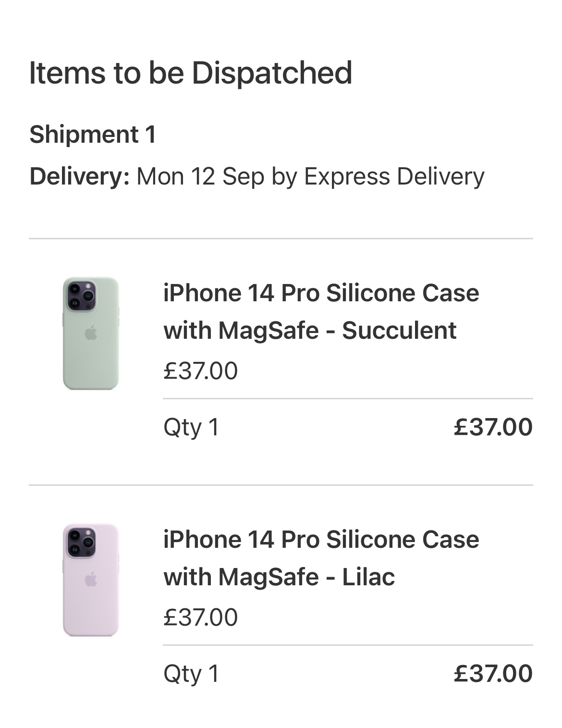The height and width of the screenshot is (728, 562).
Task: Click the word Succulent in the product name
Action: pos(399,330)
